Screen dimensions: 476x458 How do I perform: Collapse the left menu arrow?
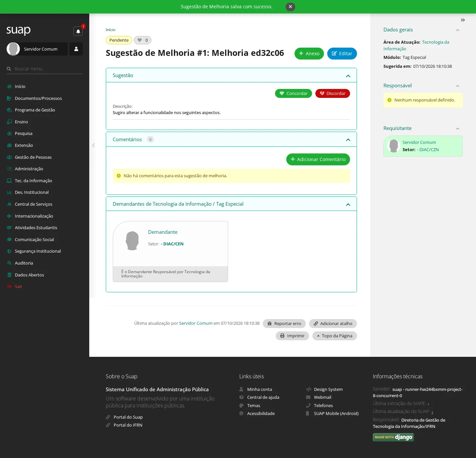tap(94, 145)
